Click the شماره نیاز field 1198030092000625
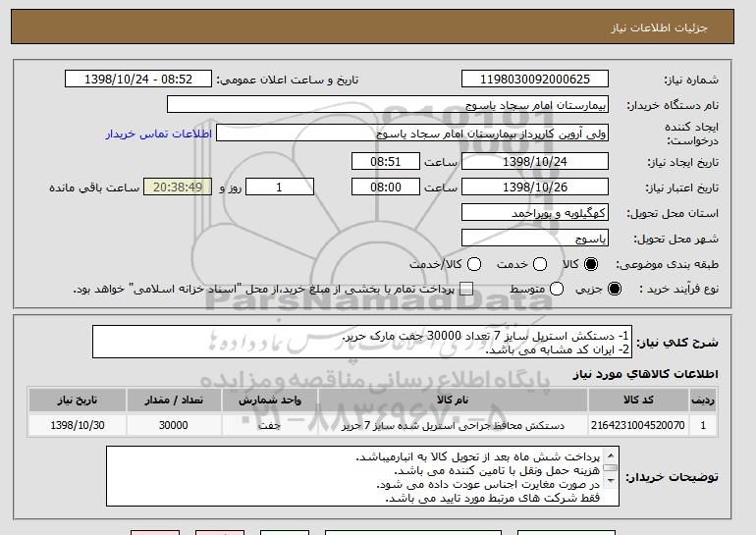Screen dimensions: 756x535 (535, 80)
